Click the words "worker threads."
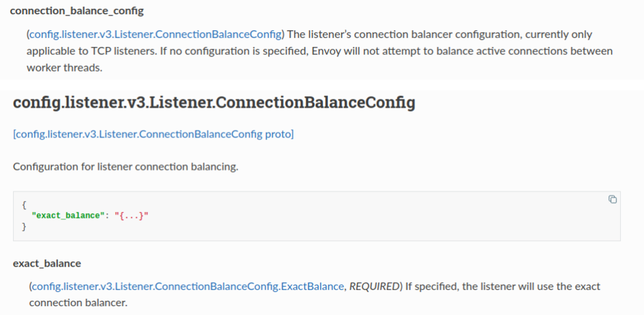Image resolution: width=644 pixels, height=315 pixels. tap(64, 67)
